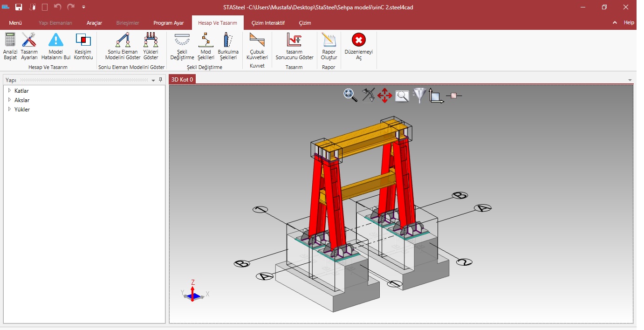This screenshot has width=644, height=330.
Task: Start analysis with Analizi Başlat
Action: (10, 46)
